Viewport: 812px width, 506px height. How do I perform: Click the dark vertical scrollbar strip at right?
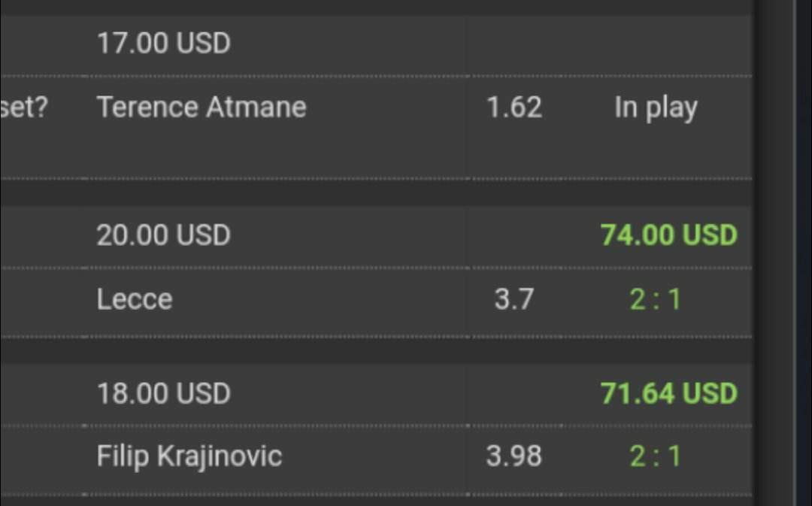[776, 253]
